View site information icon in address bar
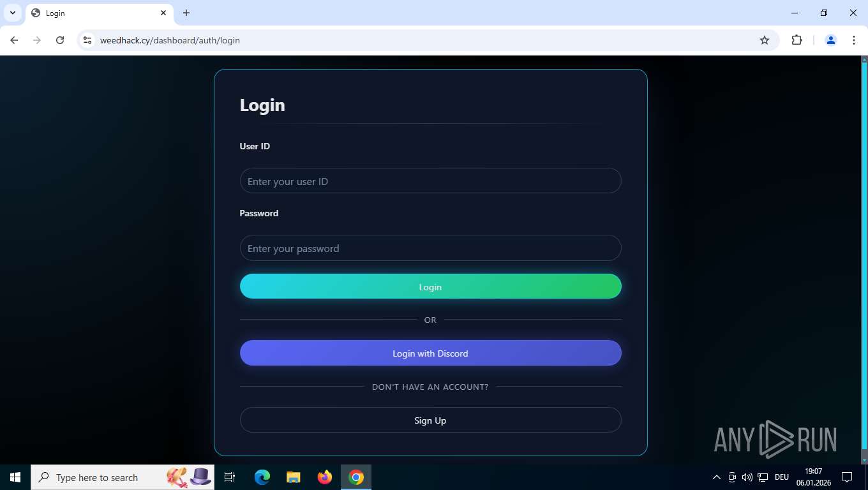 click(x=87, y=40)
